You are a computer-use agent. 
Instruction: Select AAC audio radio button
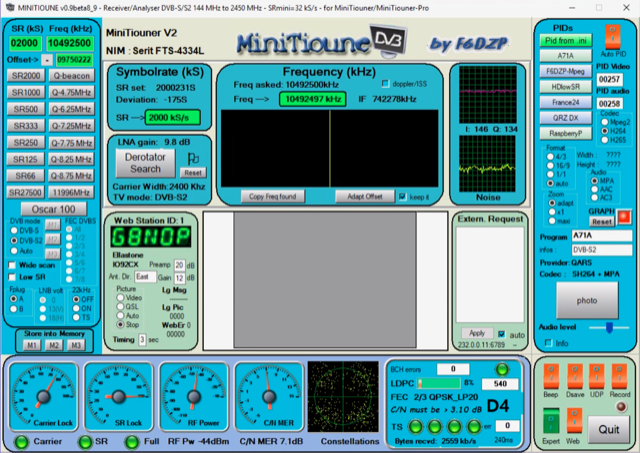(x=594, y=189)
